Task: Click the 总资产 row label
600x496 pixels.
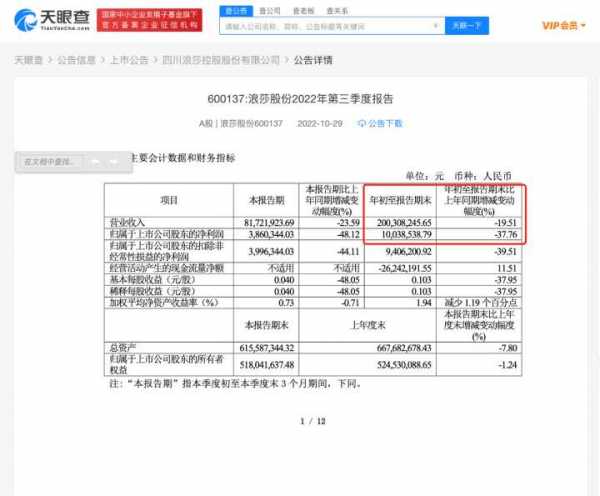Action: 122,348
